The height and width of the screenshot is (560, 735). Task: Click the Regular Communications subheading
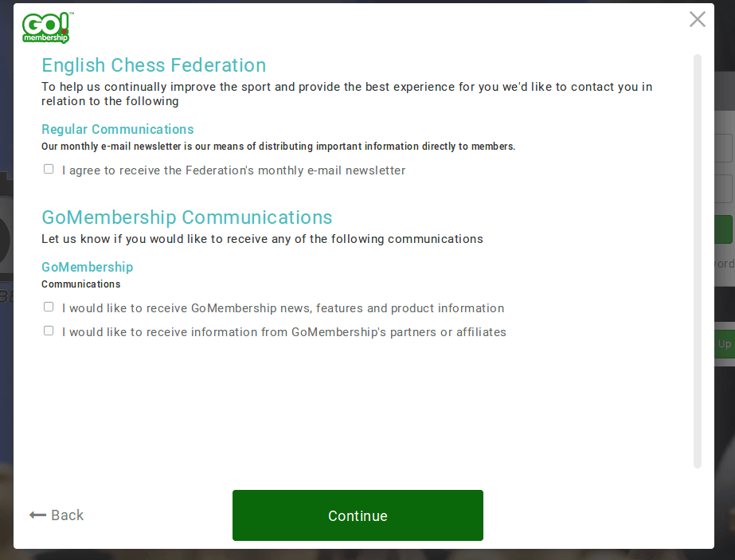118,129
